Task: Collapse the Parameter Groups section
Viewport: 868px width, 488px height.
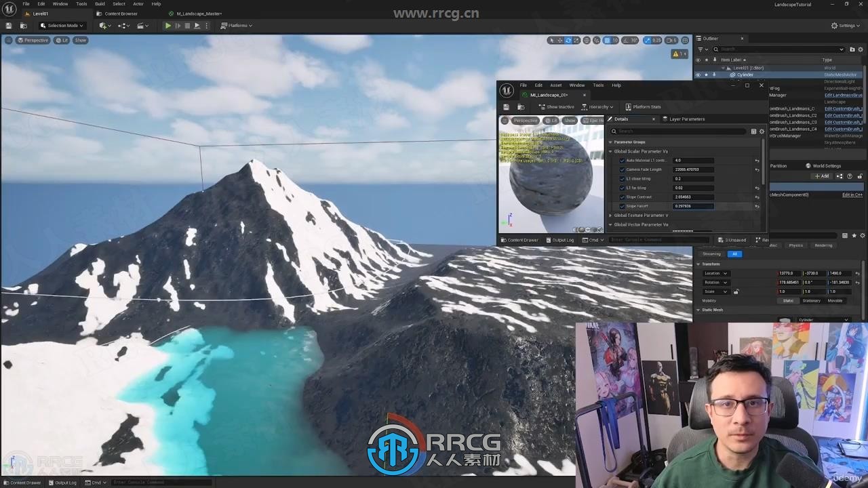Action: [610, 142]
